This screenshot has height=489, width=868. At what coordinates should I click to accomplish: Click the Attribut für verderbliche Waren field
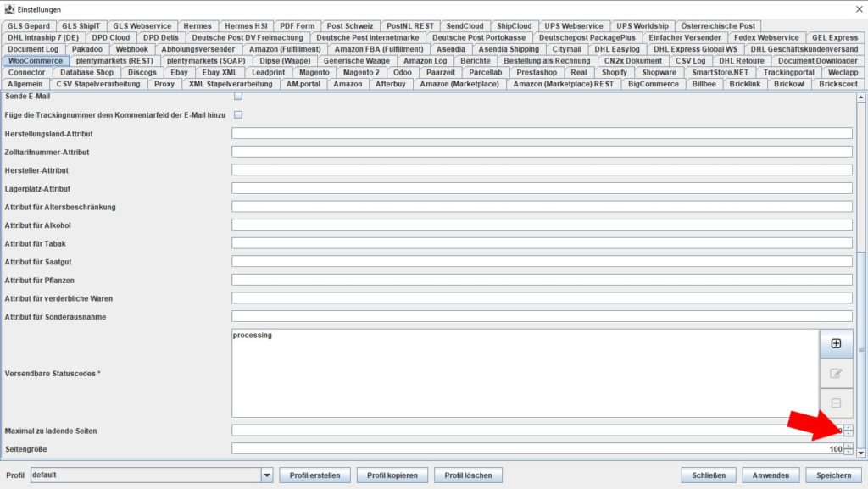pyautogui.click(x=542, y=297)
